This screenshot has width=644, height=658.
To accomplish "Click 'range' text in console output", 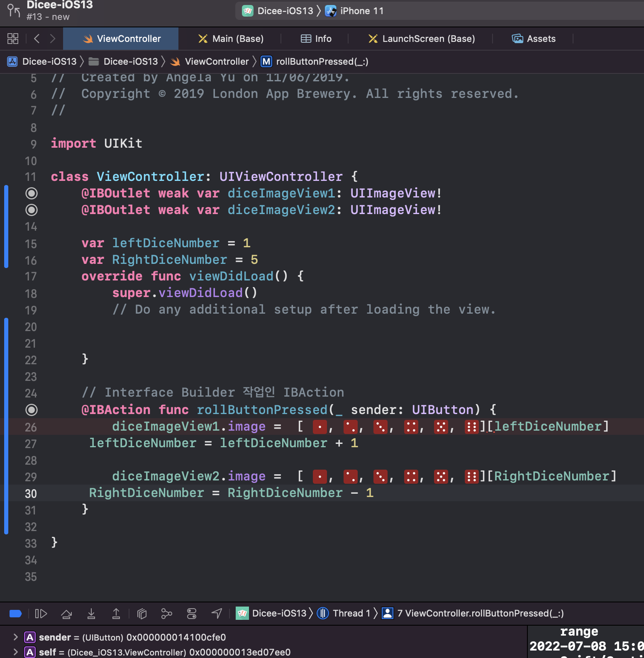I will (579, 631).
